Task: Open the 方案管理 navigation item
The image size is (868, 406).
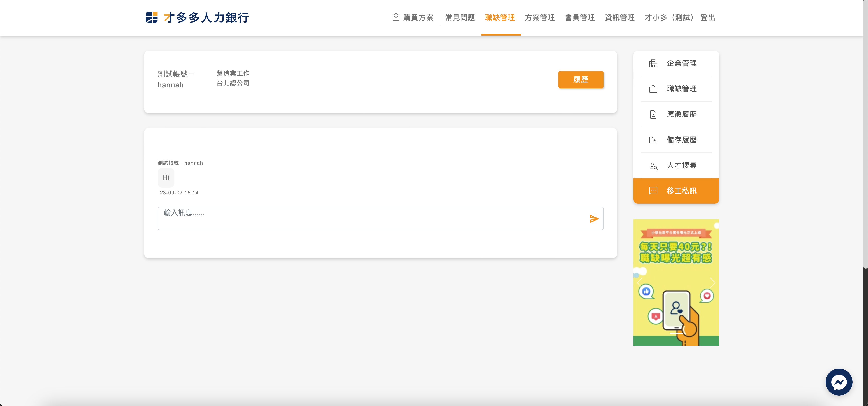Action: click(540, 18)
